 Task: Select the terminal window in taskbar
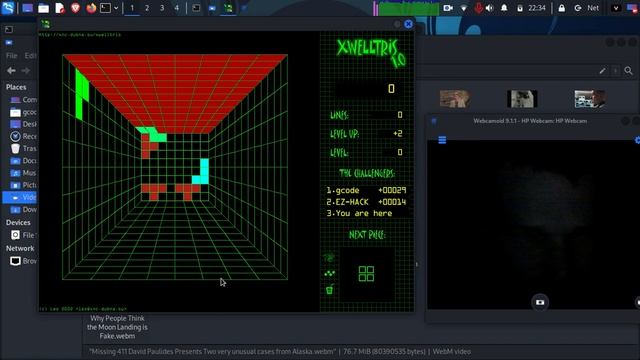196,8
